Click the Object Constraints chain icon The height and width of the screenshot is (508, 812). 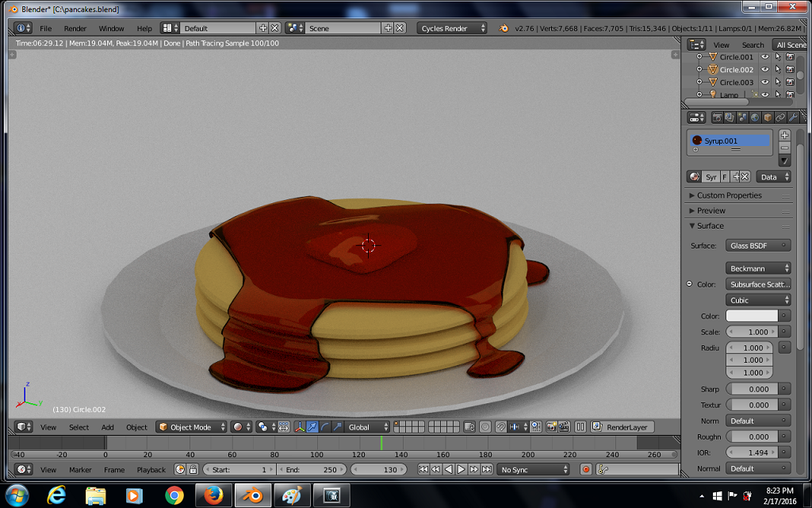pyautogui.click(x=780, y=117)
